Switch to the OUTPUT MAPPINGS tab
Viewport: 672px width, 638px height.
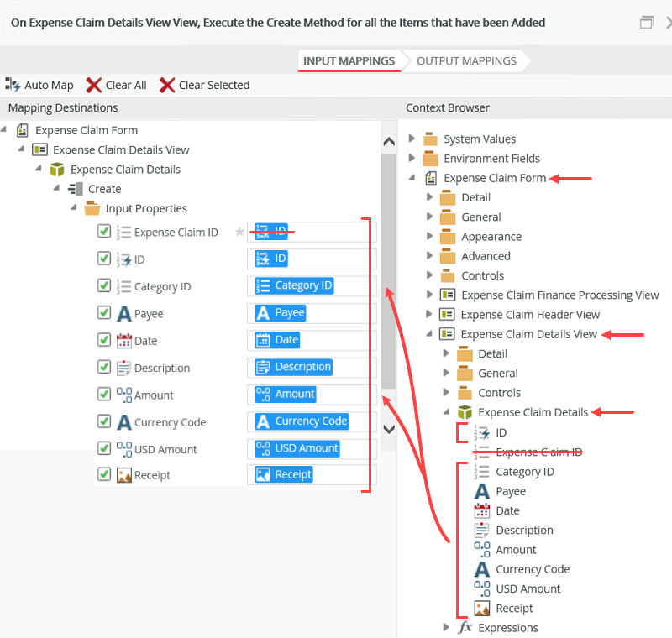tap(466, 61)
